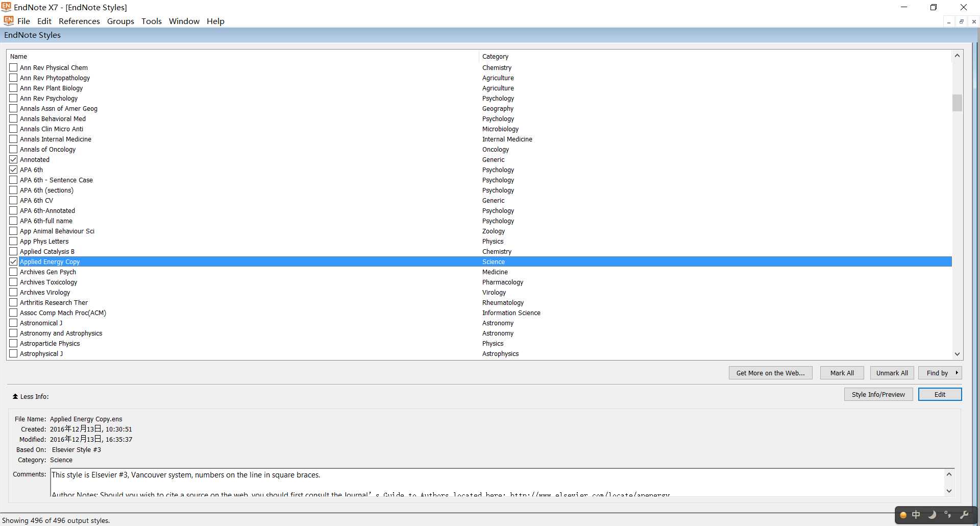
Task: Click the comments box scroll down arrow
Action: [x=949, y=491]
